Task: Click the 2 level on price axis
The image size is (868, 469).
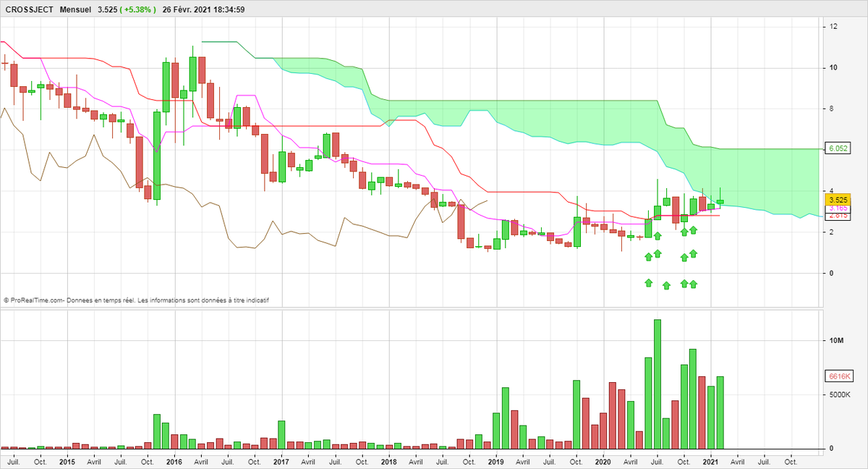Action: (x=832, y=232)
